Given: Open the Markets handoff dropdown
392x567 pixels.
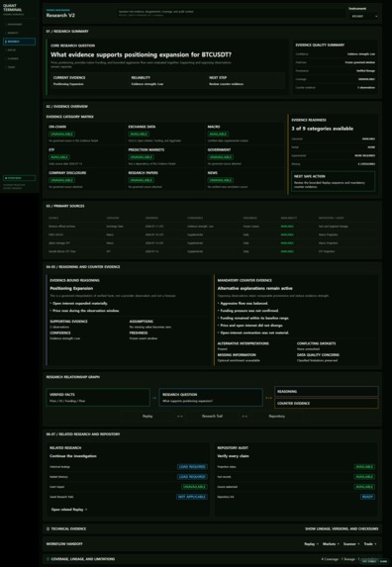Looking at the screenshot, I should [331, 544].
